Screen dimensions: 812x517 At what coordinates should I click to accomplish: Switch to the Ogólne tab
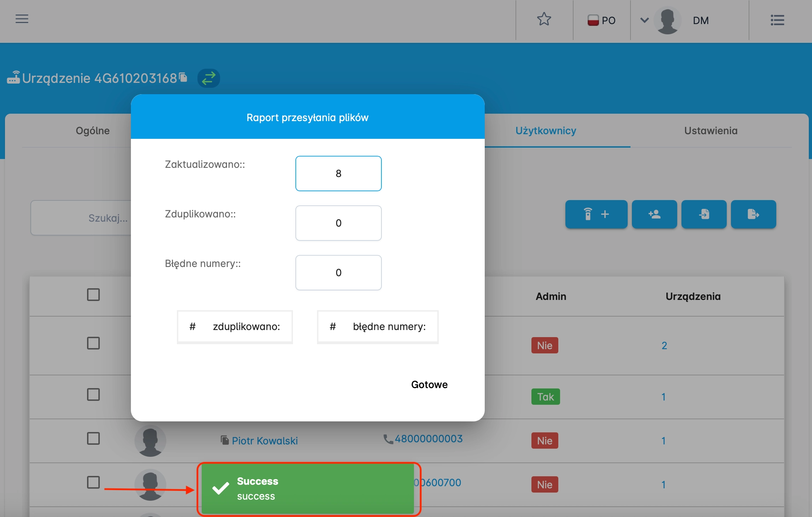93,131
